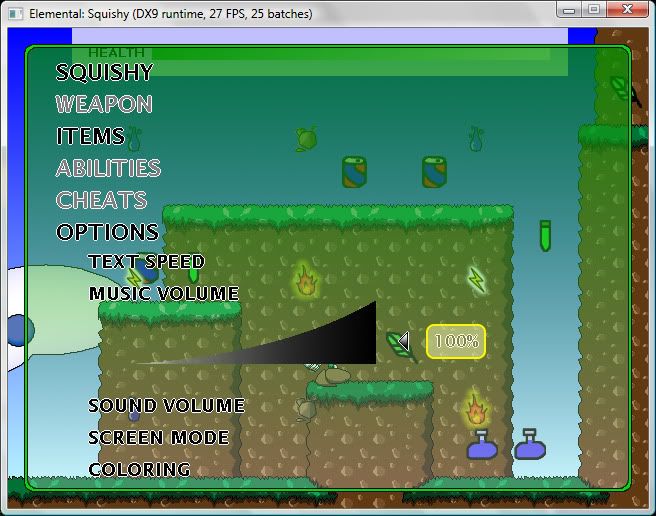656x516 pixels.
Task: Click the right blue potion flask
Action: 530,444
